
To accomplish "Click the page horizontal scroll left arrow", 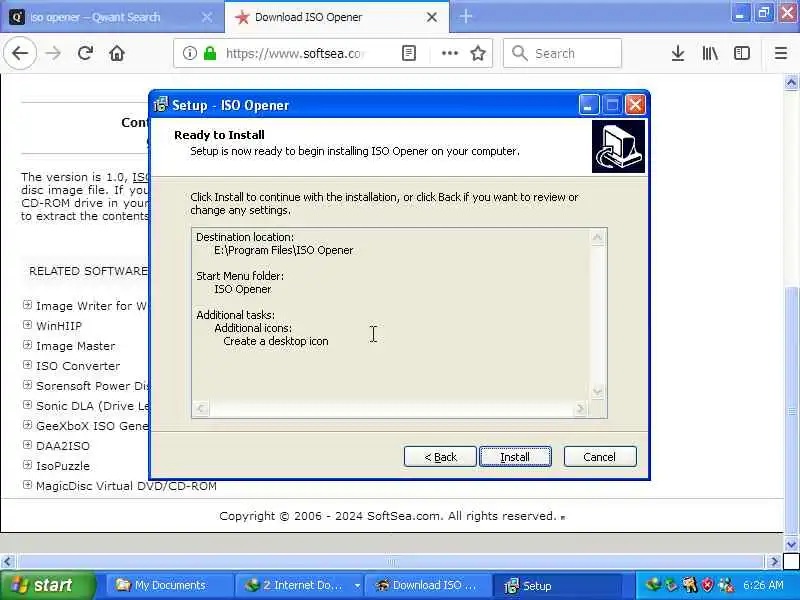I will pyautogui.click(x=7, y=562).
